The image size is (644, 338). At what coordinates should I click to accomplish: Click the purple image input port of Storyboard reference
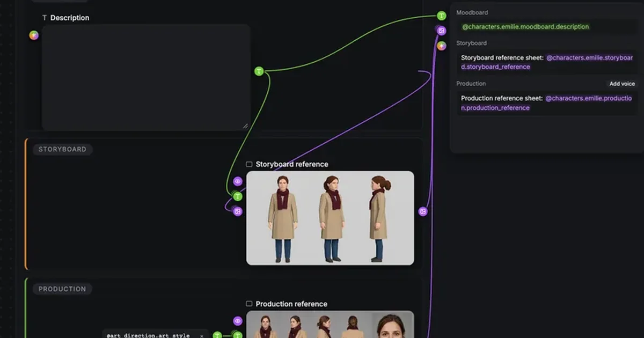pyautogui.click(x=238, y=211)
